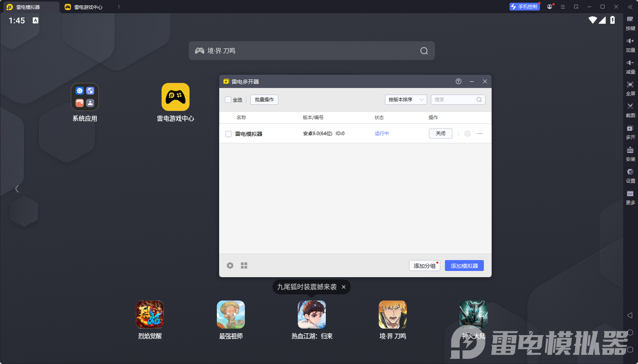Increase volume with 加量 icon

click(630, 41)
